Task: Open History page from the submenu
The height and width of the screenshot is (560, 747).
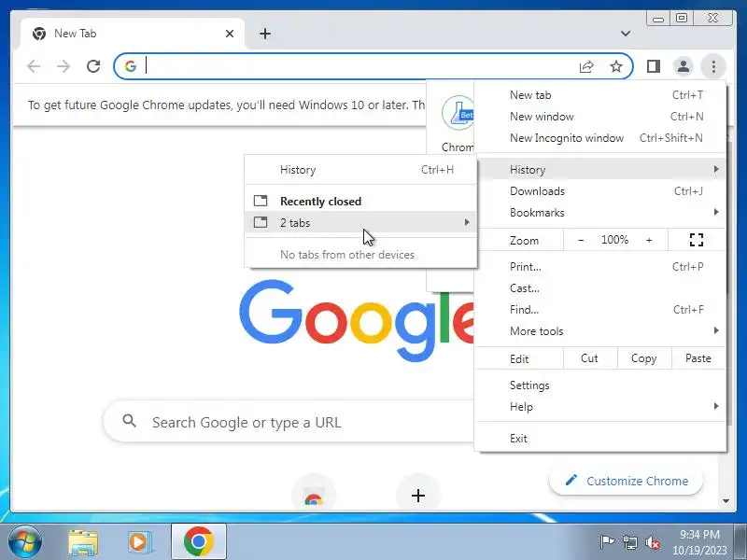Action: point(360,170)
